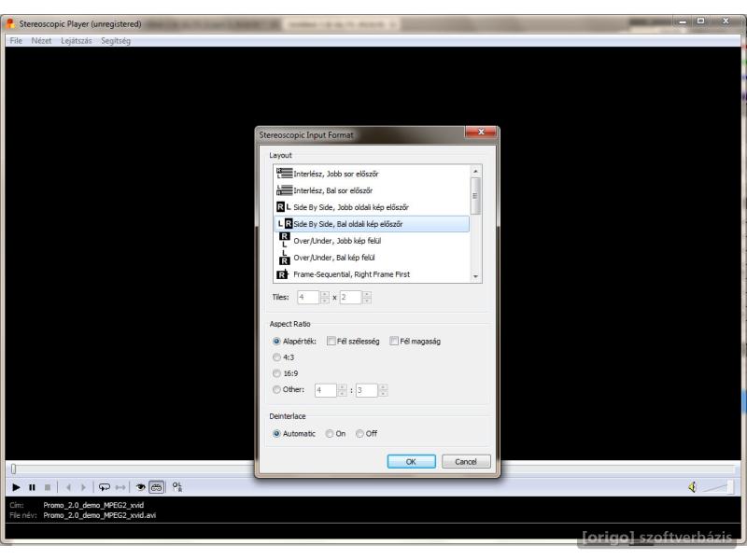Screen dimensions: 747x560
Task: Click stepper on the Tiles 4 field
Action: tap(324, 297)
